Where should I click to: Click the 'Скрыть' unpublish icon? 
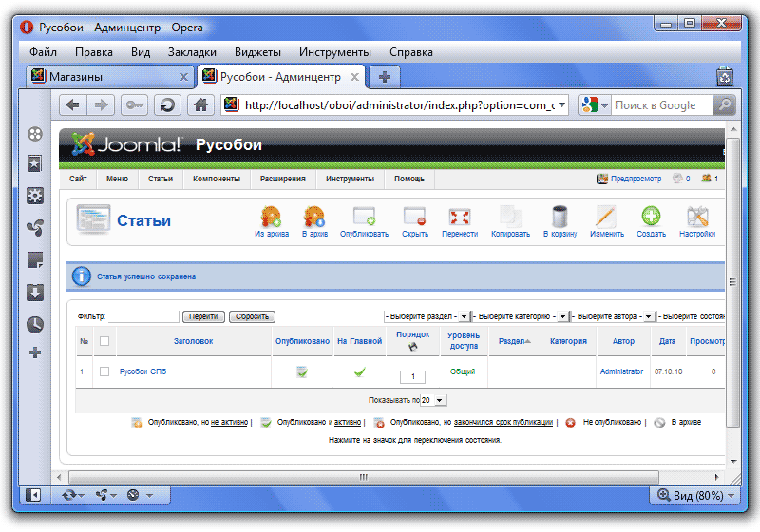(414, 218)
